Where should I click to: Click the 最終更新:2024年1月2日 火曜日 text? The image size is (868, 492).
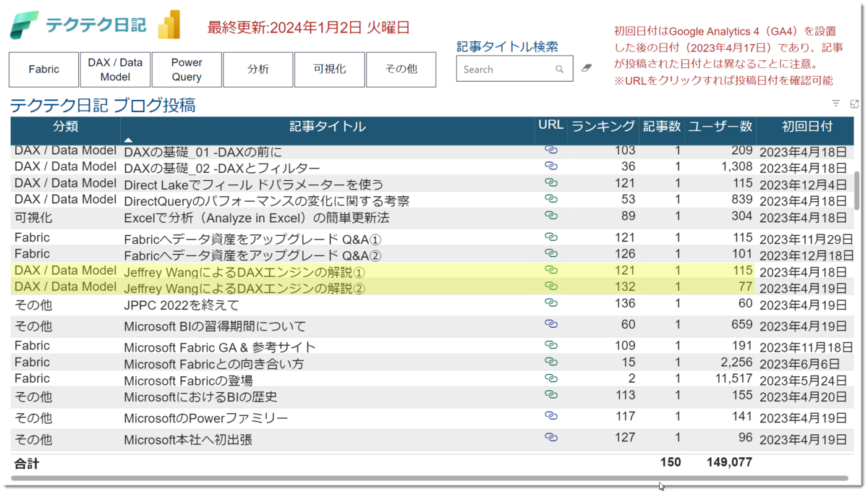point(309,27)
